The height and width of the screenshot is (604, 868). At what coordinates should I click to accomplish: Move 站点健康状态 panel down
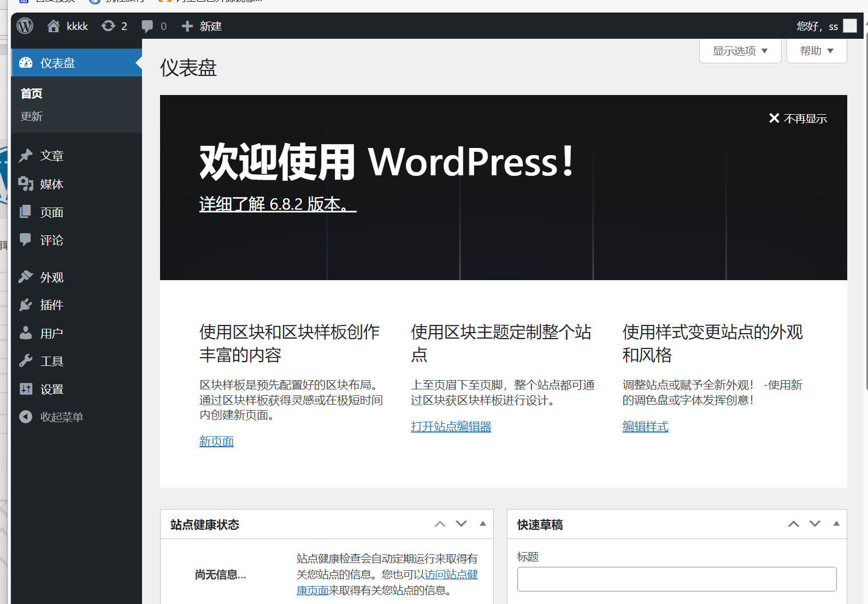[462, 524]
